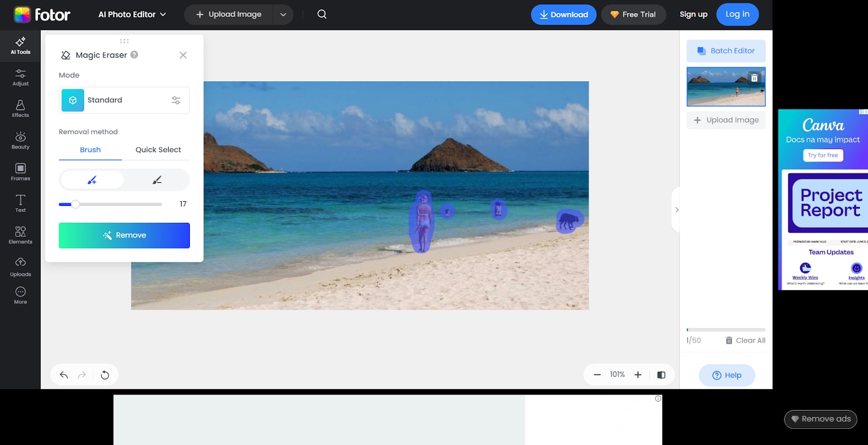868x445 pixels.
Task: Click the highlighted dog on the beach
Action: click(x=569, y=221)
